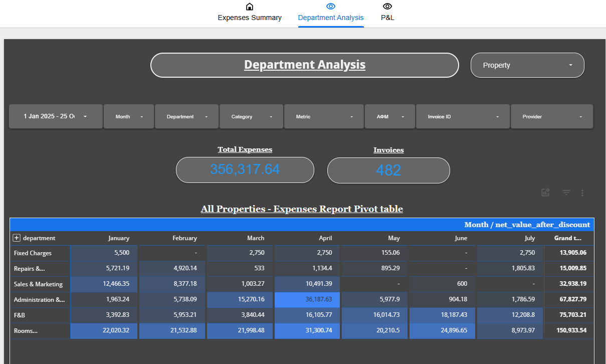The height and width of the screenshot is (364, 606).
Task: Switch to the P&L tab
Action: pos(387,18)
